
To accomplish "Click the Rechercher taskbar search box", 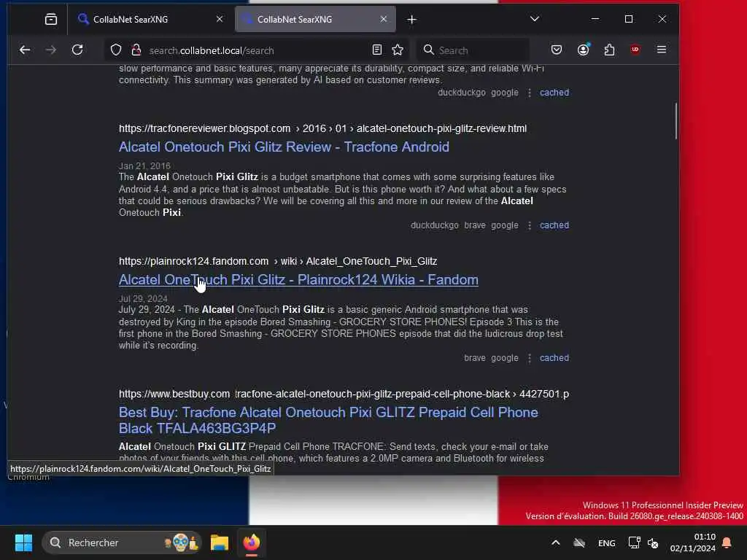I will (x=122, y=542).
